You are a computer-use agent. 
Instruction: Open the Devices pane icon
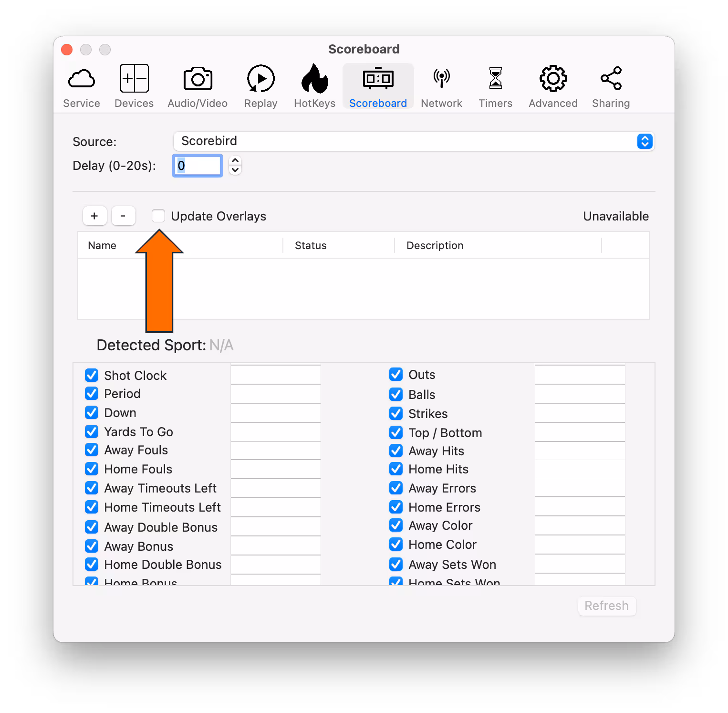134,87
